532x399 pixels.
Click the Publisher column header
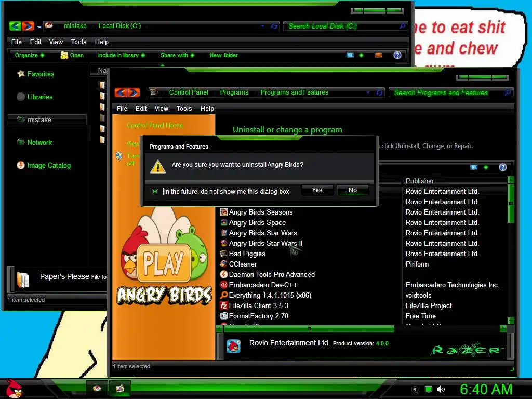(419, 181)
